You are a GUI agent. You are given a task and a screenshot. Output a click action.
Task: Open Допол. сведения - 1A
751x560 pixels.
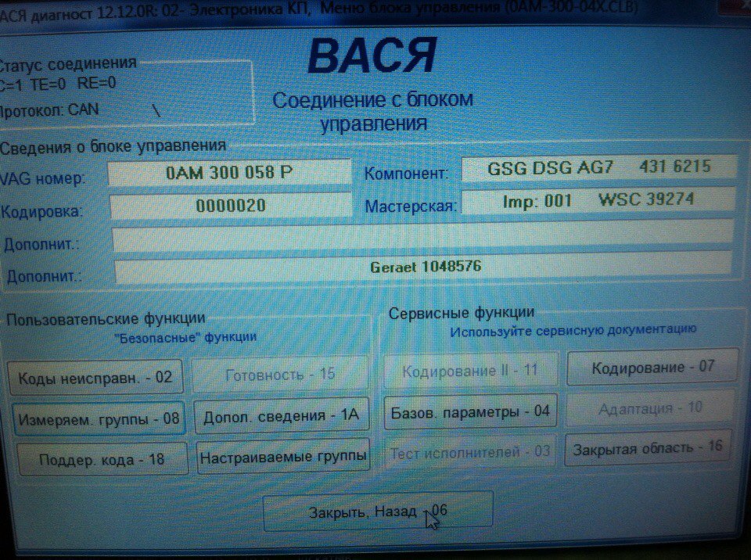(x=282, y=415)
